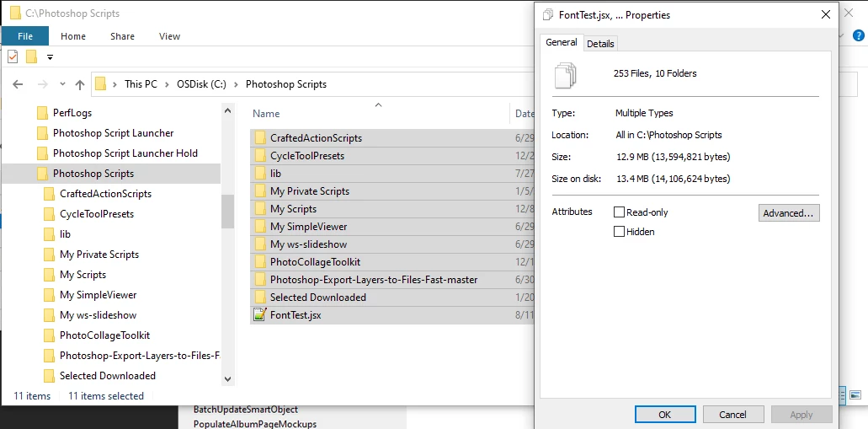The image size is (868, 429).
Task: Click Selected Downloaded folder icon in file list
Action: [259, 297]
